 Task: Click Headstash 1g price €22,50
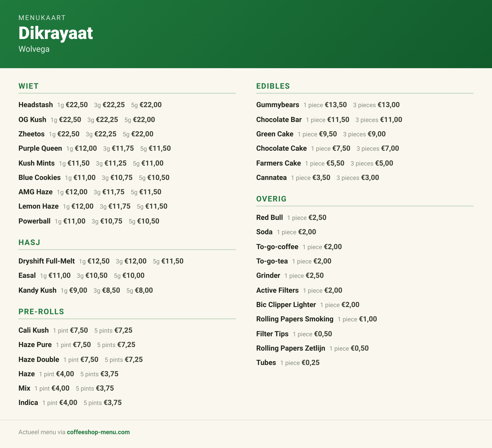(x=77, y=105)
